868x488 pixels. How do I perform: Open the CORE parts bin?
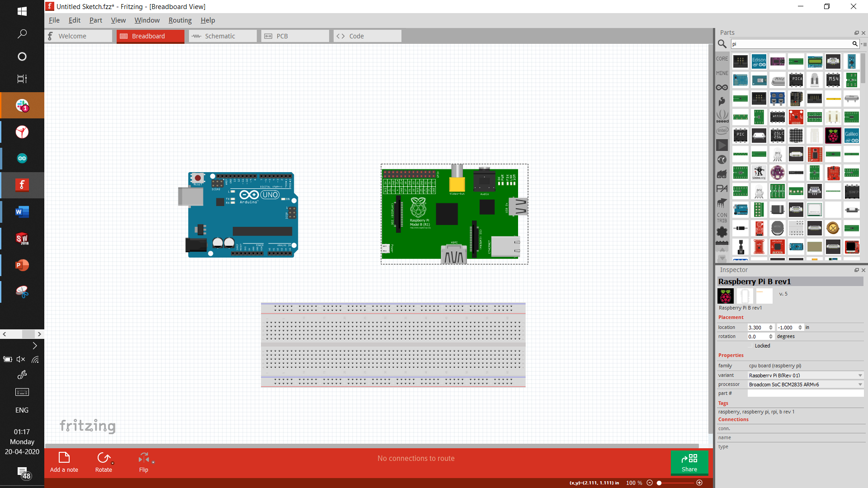[x=722, y=59]
